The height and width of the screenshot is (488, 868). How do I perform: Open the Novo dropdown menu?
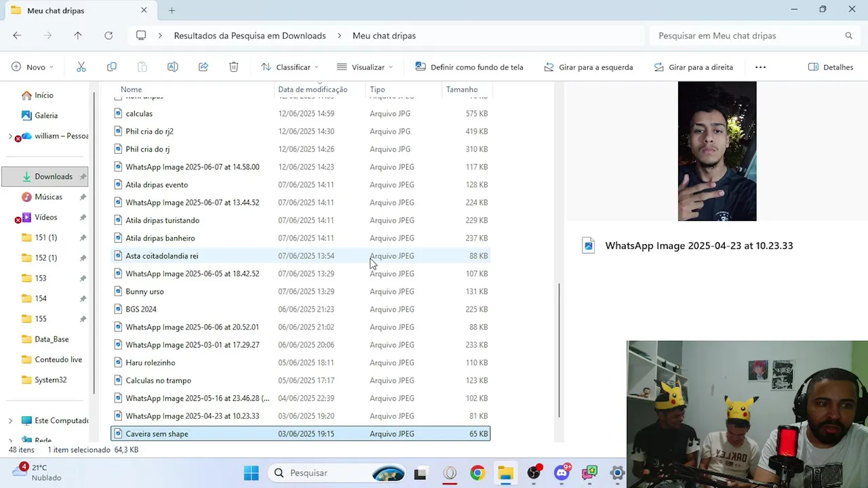tap(33, 67)
